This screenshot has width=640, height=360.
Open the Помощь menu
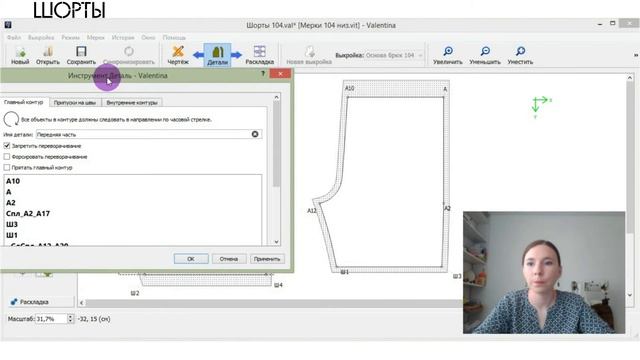click(174, 38)
